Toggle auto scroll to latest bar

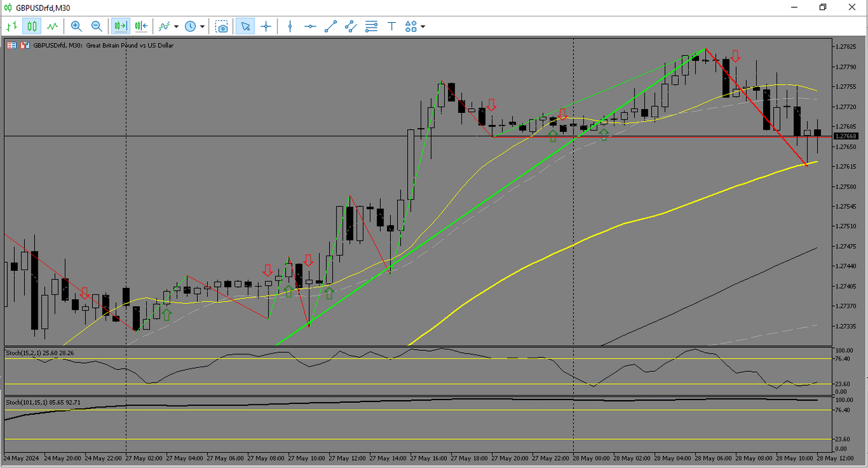point(121,26)
